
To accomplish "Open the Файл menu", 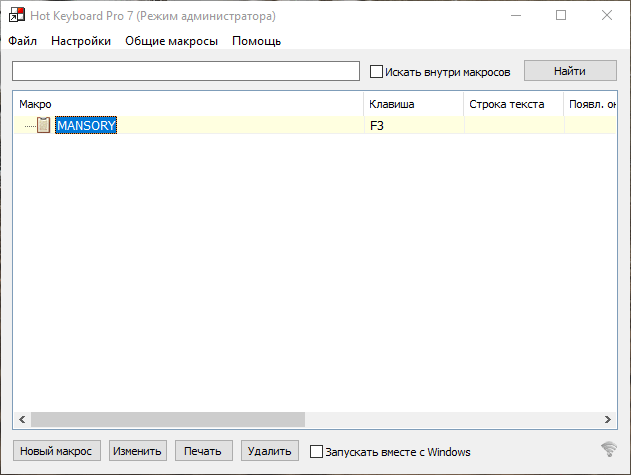I will point(23,41).
